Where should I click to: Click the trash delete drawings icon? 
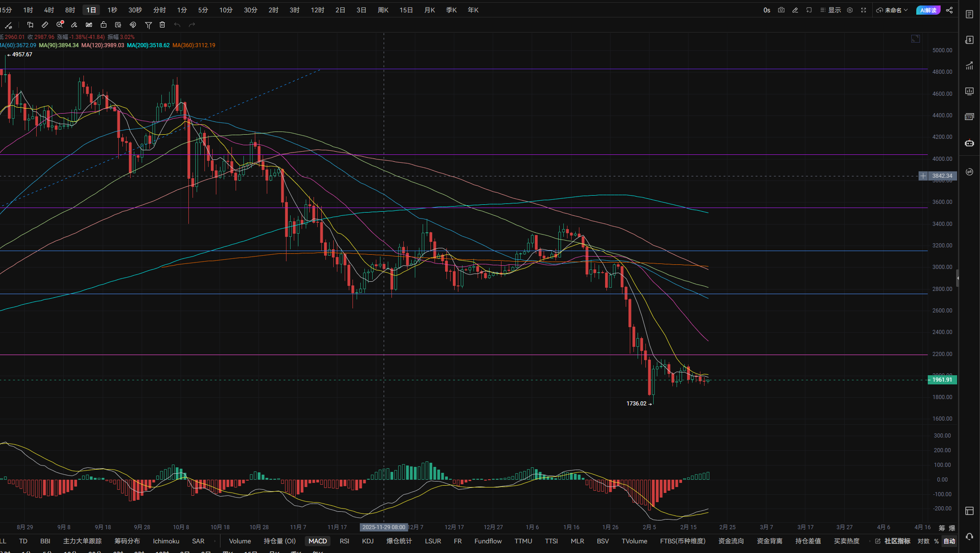tap(162, 25)
